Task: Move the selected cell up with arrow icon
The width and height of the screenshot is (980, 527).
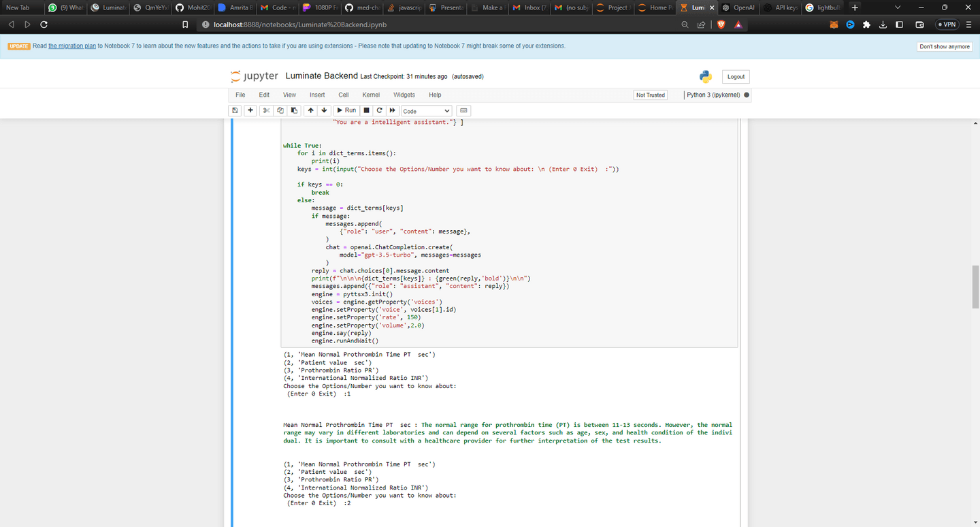Action: [310, 110]
